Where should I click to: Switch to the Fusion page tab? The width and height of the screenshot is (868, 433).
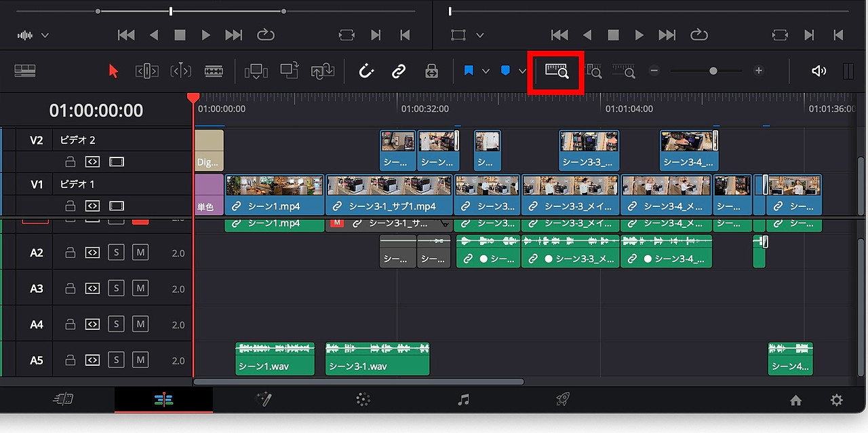[263, 400]
